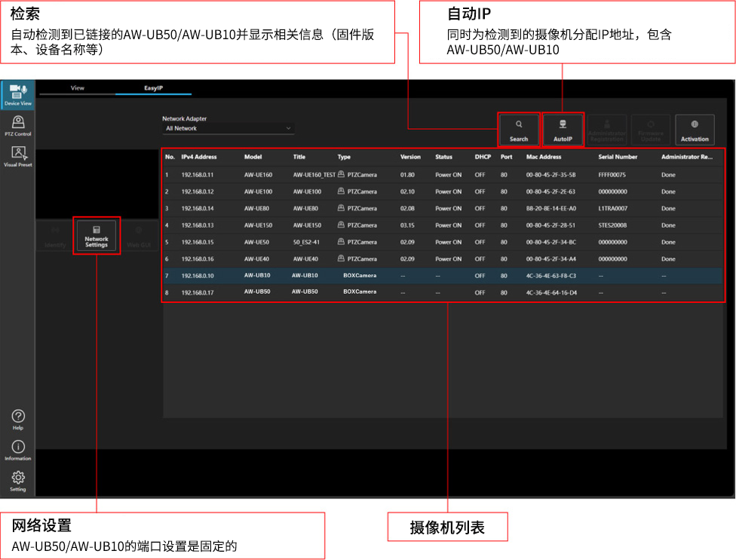Select IP address 192.168.0.10
Image resolution: width=736 pixels, height=560 pixels.
coord(198,276)
